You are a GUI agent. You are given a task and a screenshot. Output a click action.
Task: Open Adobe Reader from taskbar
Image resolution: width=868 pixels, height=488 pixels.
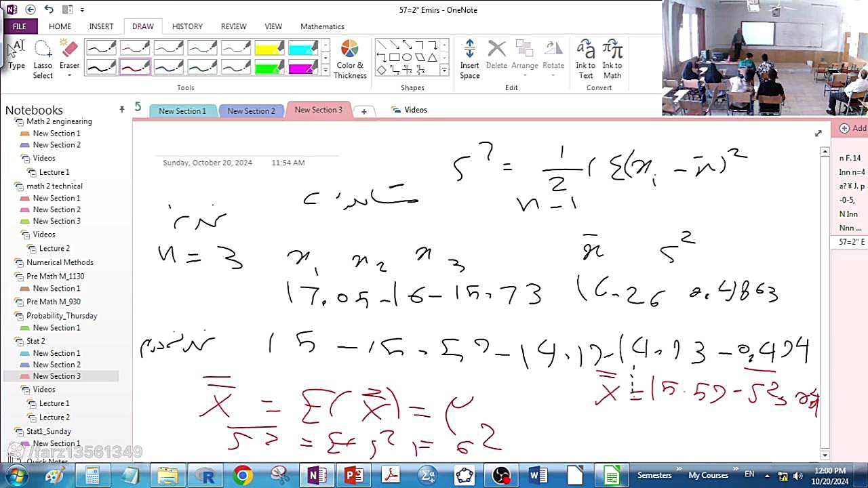(391, 476)
